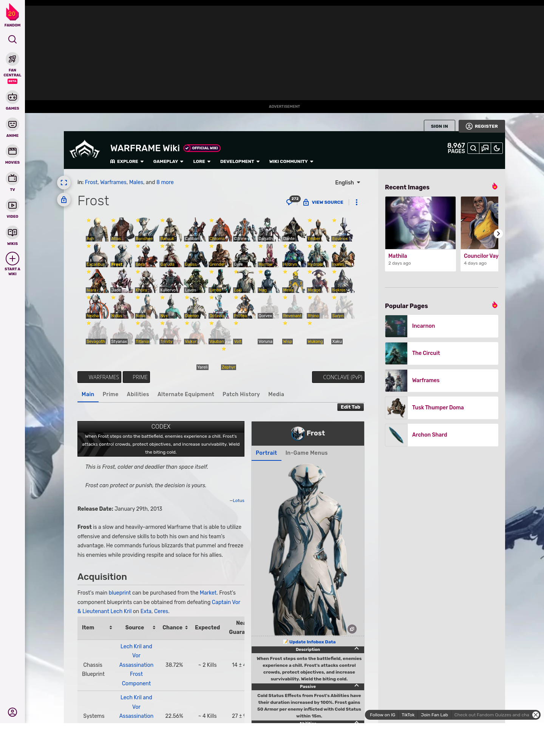Image resolution: width=544 pixels, height=756 pixels.
Task: Click the View Source link
Action: tap(323, 202)
